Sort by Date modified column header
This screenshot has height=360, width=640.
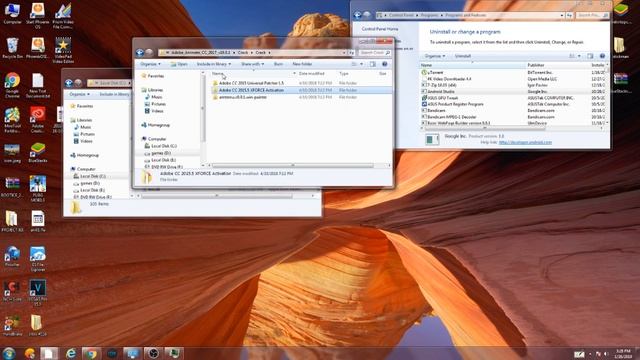[x=311, y=73]
